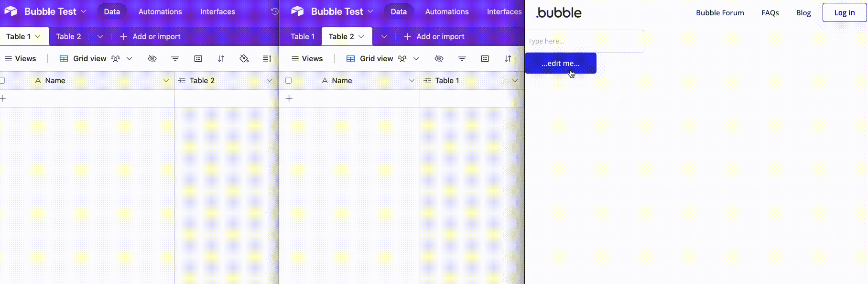The image size is (868, 284).
Task: Click the blue ...edit me... button
Action: pyautogui.click(x=561, y=63)
